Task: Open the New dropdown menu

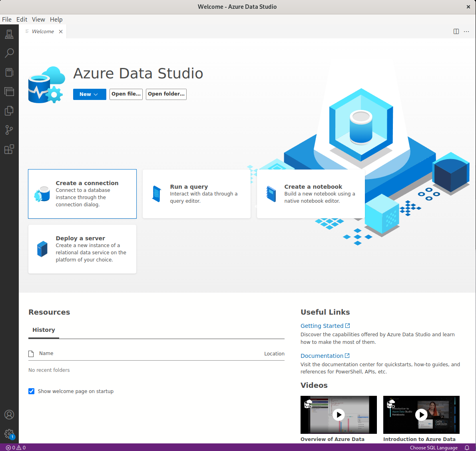Action: [x=89, y=94]
